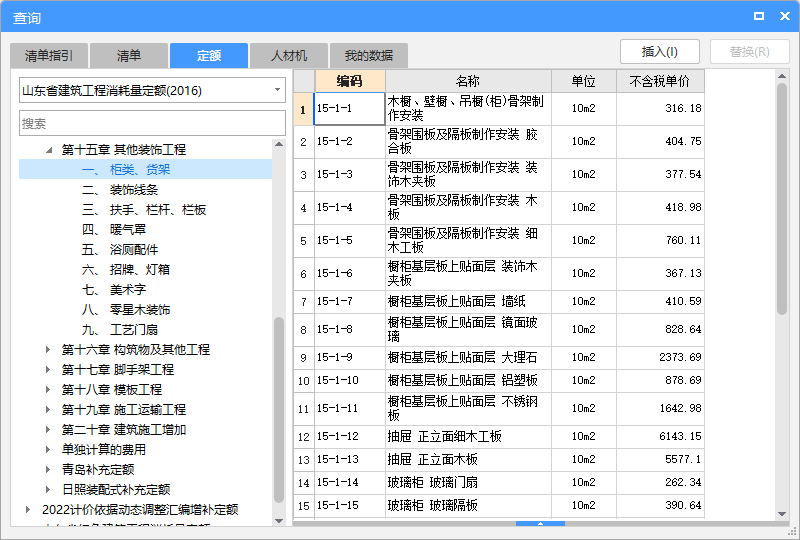Switch to the 清单 tab
800x540 pixels.
tap(129, 56)
